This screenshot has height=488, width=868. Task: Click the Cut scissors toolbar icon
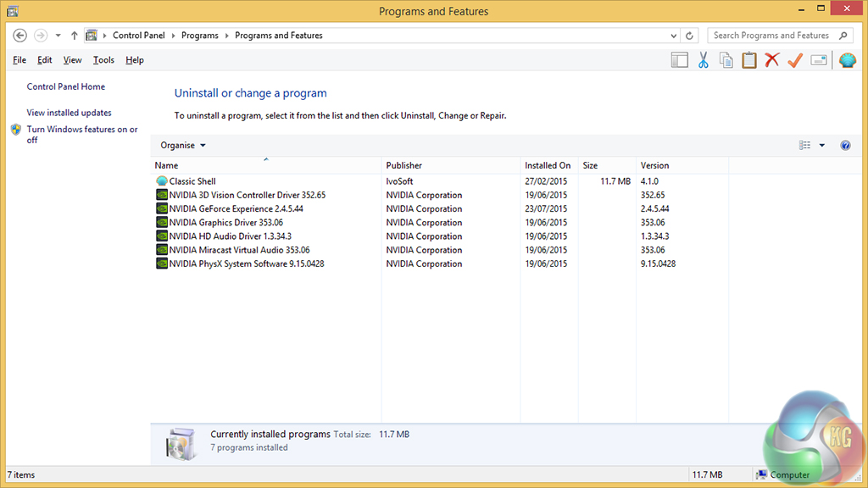click(703, 60)
